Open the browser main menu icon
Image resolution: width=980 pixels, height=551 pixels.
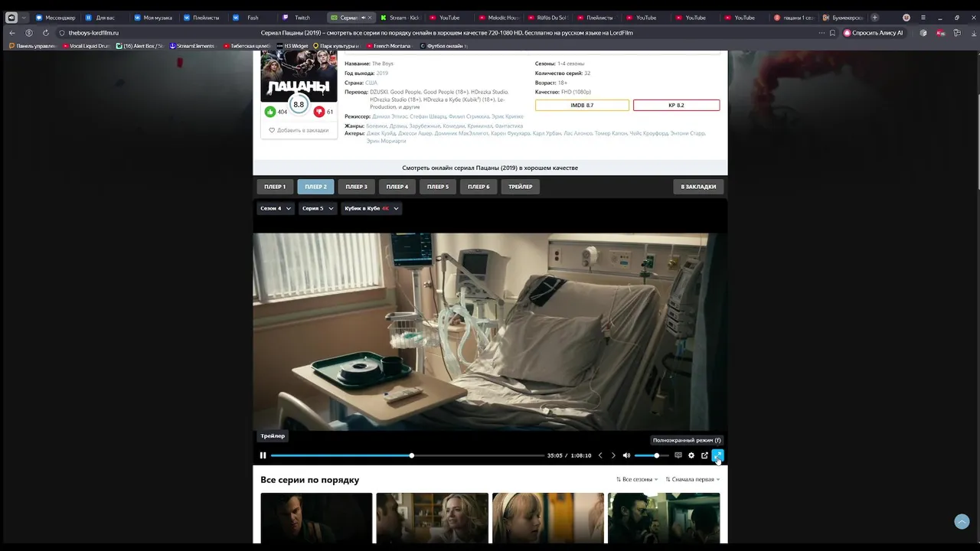pyautogui.click(x=923, y=18)
